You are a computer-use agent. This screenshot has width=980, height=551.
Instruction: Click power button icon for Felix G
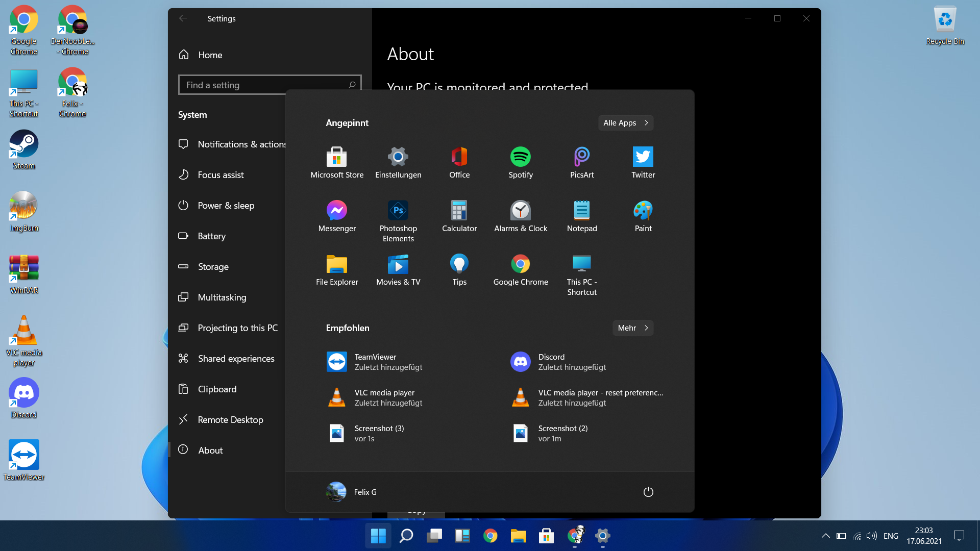pos(648,492)
